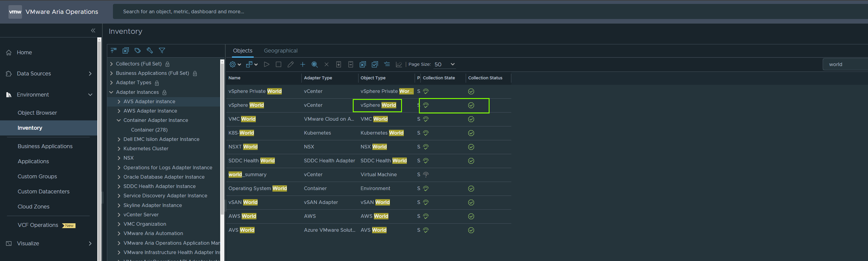Open Cloud Zones in left navigation
The height and width of the screenshot is (261, 868).
[x=33, y=206]
